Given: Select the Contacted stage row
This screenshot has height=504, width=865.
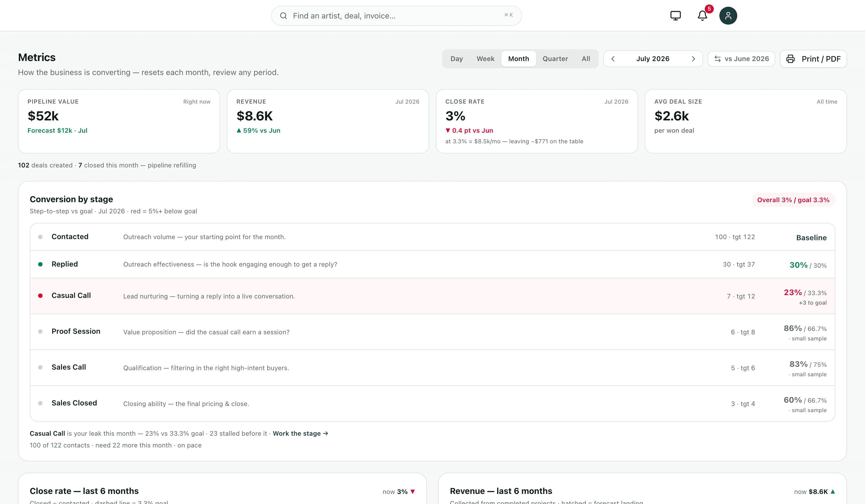Looking at the screenshot, I should tap(432, 237).
